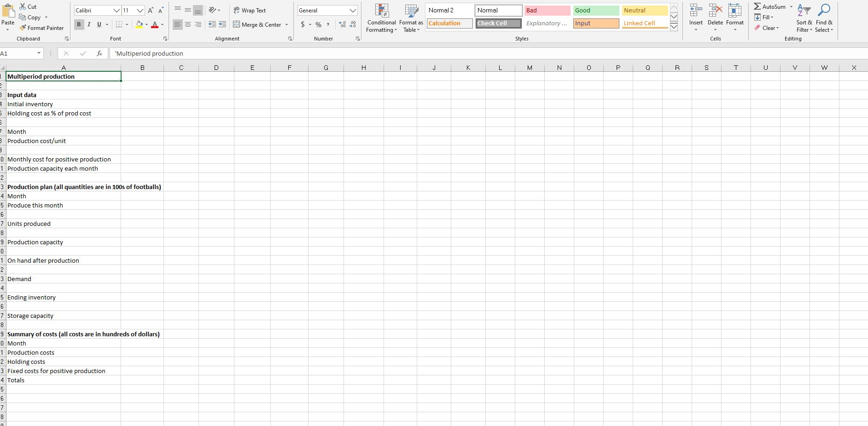Increase the cell indent

(x=222, y=24)
